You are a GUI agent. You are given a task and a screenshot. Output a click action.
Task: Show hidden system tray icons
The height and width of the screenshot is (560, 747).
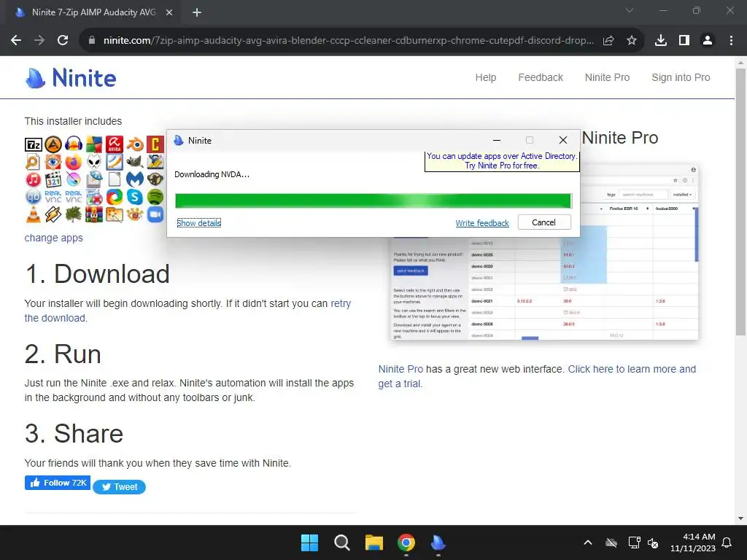tap(588, 542)
